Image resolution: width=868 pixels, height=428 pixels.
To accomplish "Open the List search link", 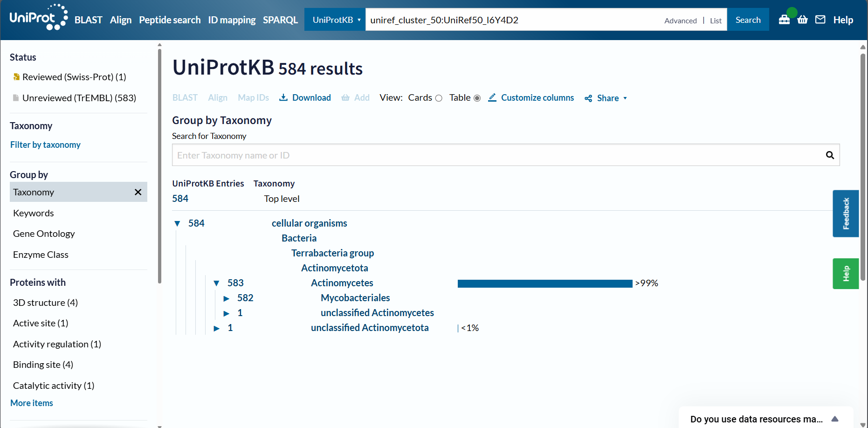I will click(716, 21).
